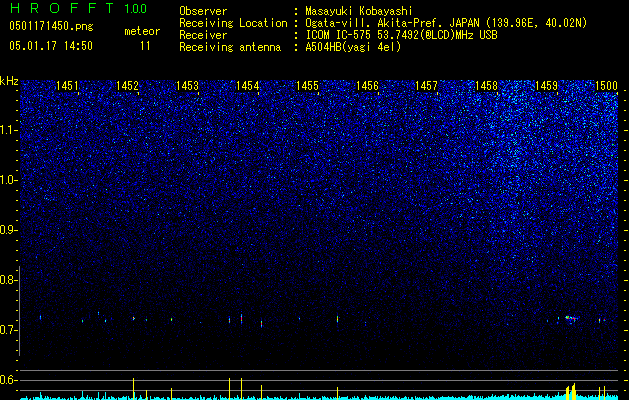Click the 1500 time marker

coord(606,85)
